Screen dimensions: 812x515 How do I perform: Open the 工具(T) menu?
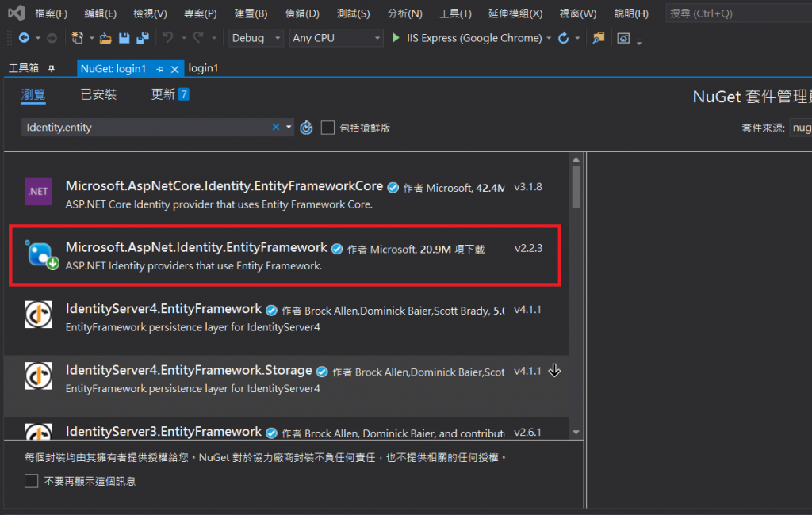tap(455, 13)
